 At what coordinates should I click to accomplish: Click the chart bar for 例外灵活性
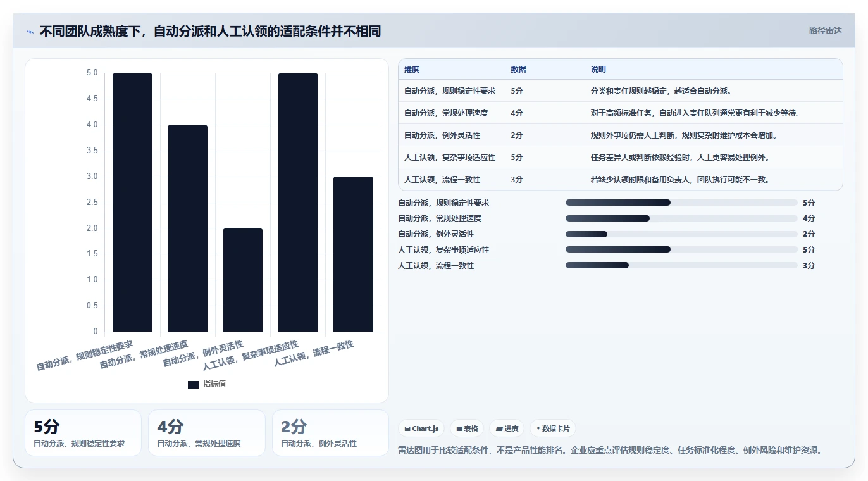pos(243,280)
